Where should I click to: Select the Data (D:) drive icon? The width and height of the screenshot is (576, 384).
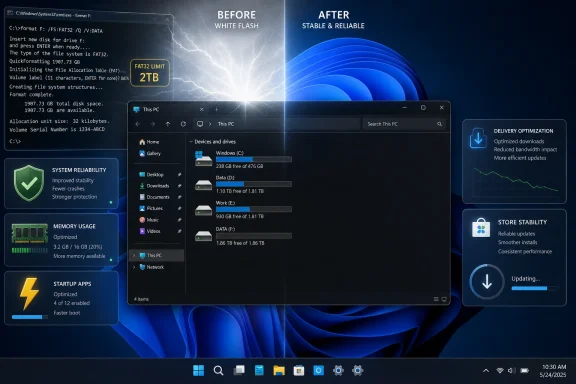click(x=203, y=185)
